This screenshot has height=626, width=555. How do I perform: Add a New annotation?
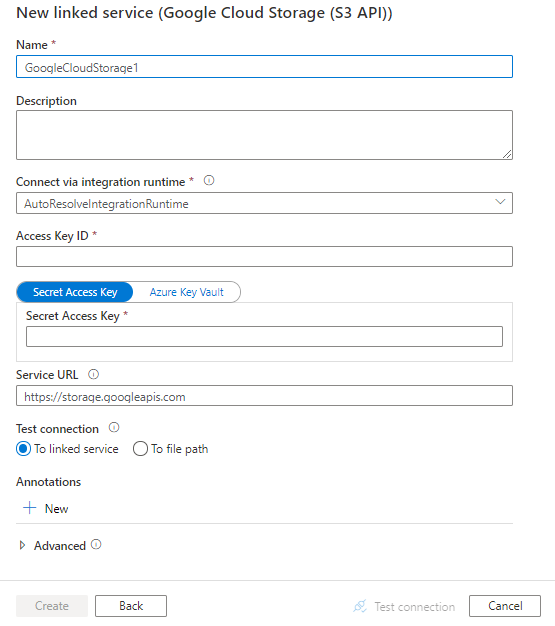click(x=46, y=509)
